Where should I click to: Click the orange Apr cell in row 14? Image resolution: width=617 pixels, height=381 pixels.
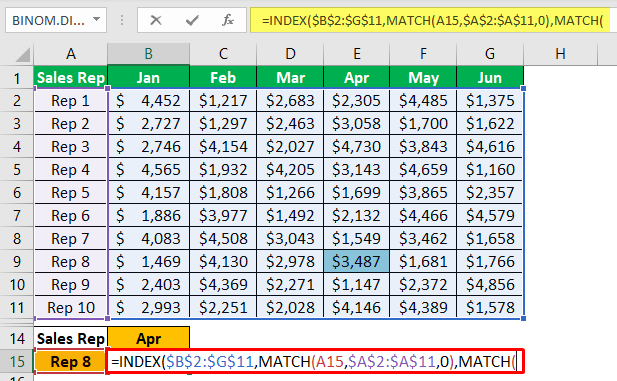tap(148, 338)
